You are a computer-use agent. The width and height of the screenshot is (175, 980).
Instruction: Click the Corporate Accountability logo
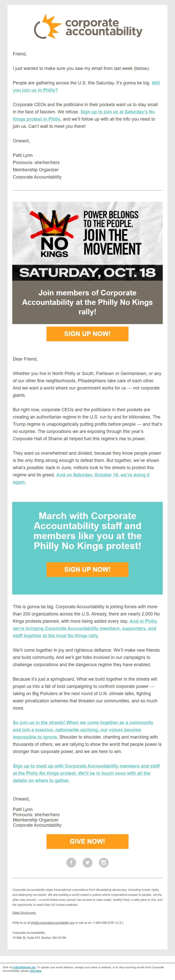coord(88,26)
